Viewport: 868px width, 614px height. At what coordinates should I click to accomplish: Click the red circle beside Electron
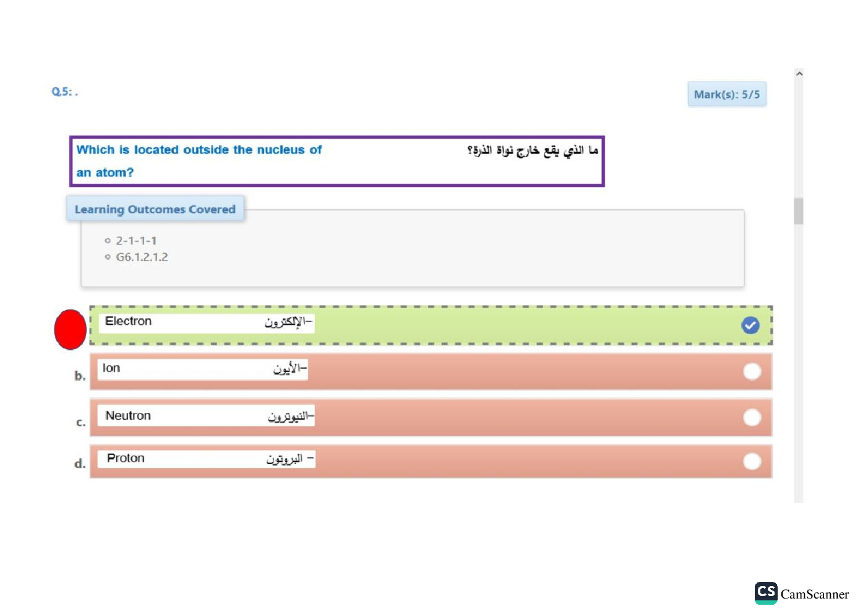[70, 329]
